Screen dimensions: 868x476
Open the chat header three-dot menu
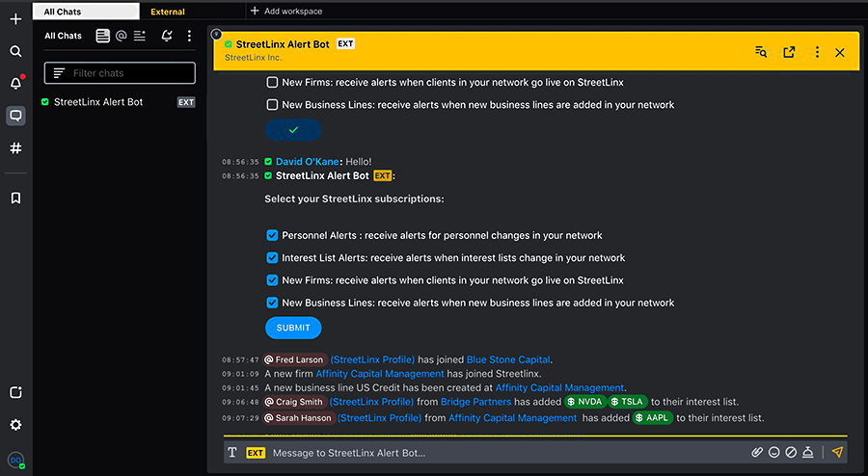(817, 52)
